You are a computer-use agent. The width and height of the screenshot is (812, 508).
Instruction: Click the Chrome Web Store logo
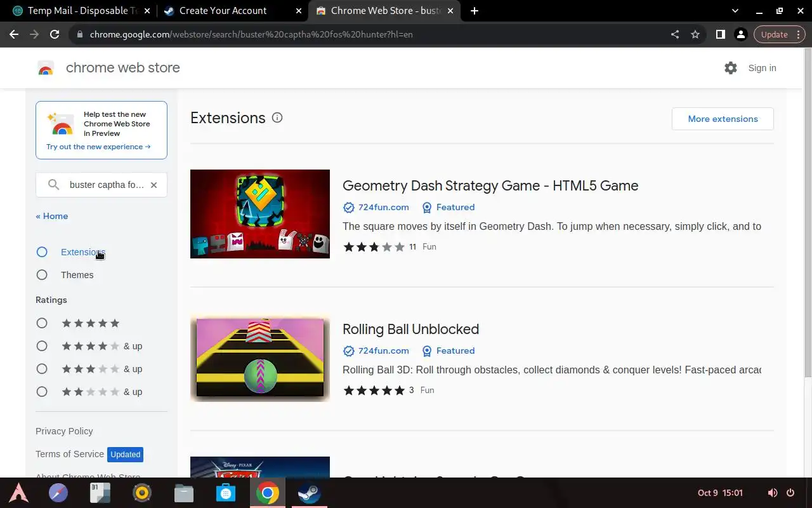tap(46, 68)
